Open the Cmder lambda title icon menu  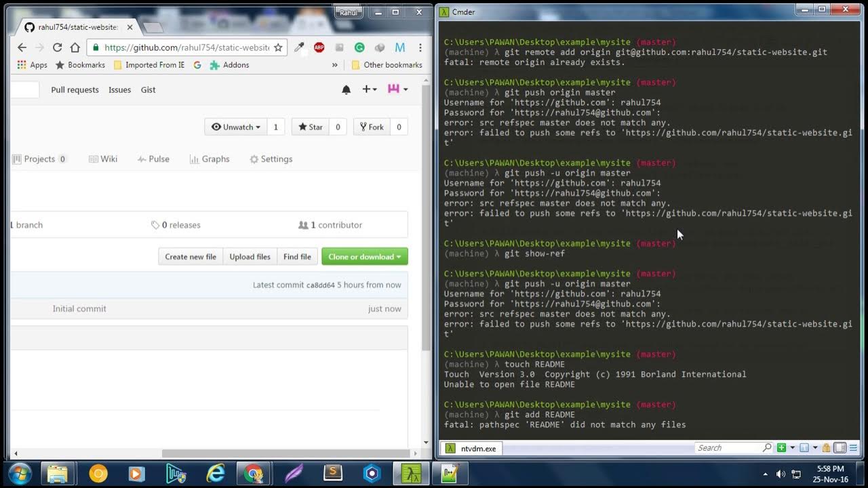(443, 12)
